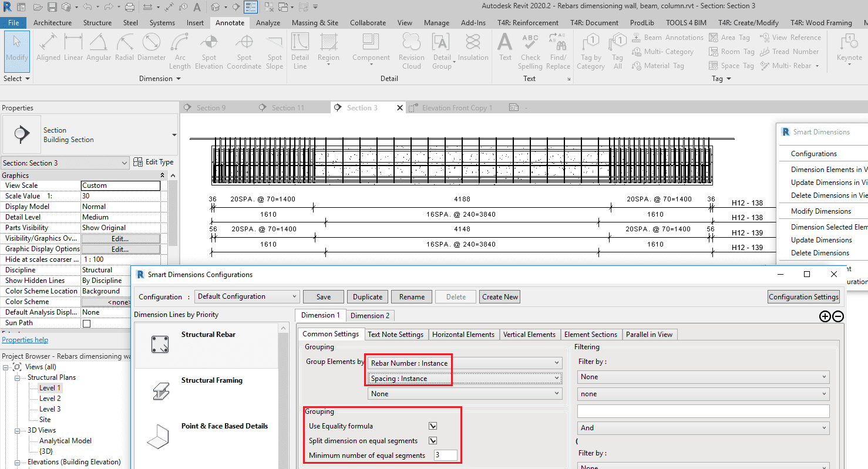
Task: Click the Create New button
Action: (x=500, y=297)
